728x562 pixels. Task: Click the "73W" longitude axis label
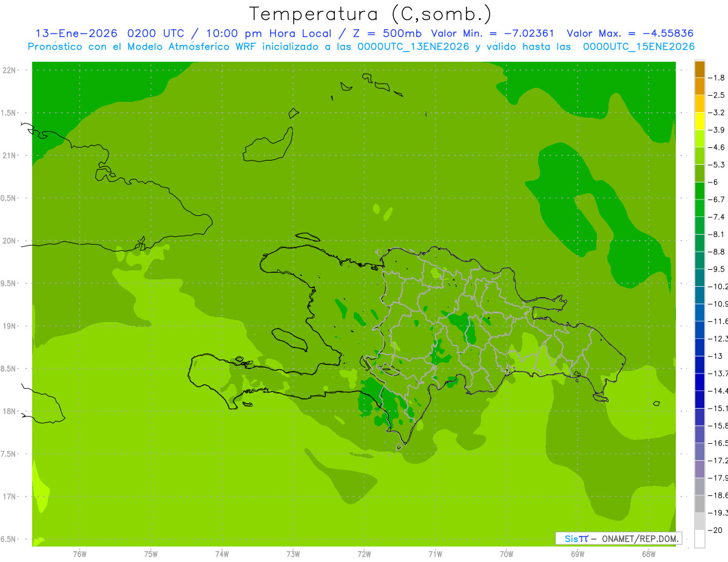pyautogui.click(x=293, y=554)
